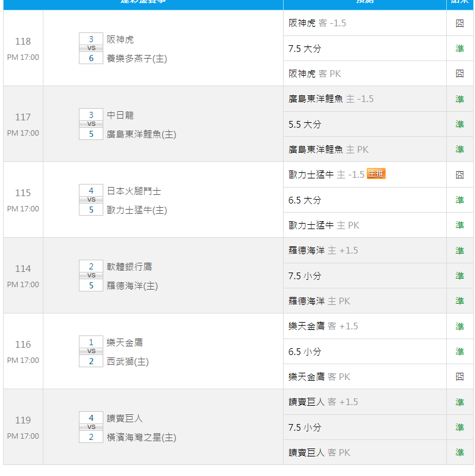This screenshot has height=476, width=475.
Task: Click the prediction 讀賣巨人 客 +1.5
Action: (323, 402)
